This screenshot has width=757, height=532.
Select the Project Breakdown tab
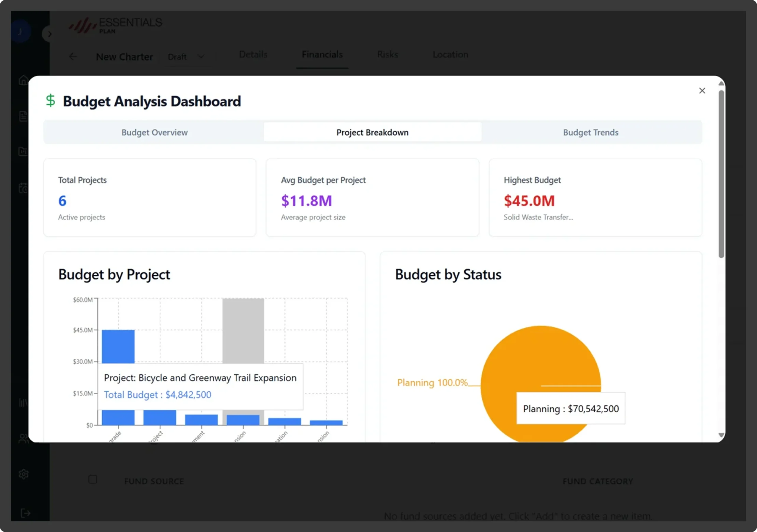372,132
